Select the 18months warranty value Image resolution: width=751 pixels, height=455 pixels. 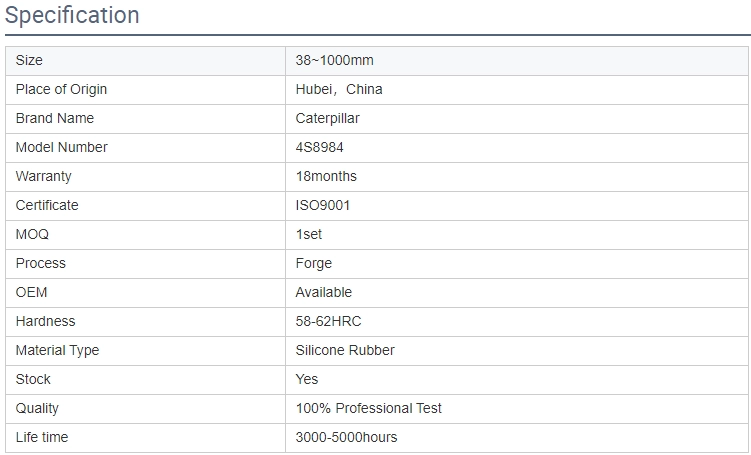pyautogui.click(x=326, y=176)
